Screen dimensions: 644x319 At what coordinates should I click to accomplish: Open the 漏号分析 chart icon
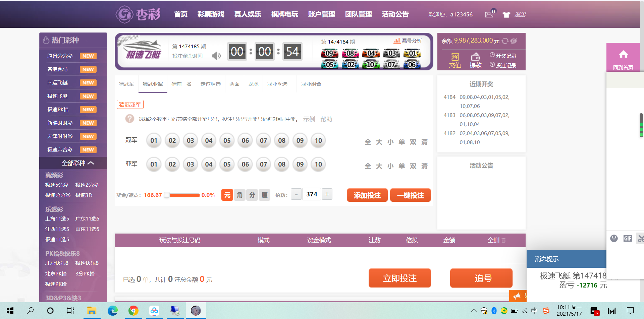click(x=397, y=41)
